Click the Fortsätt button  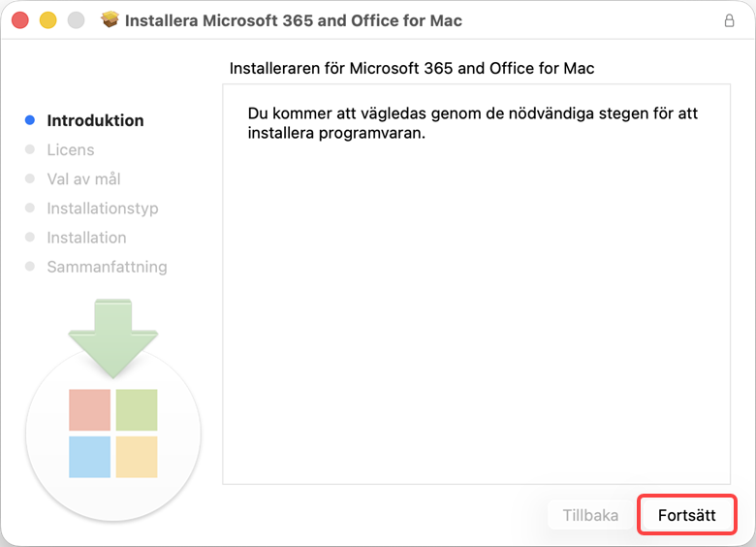click(x=686, y=515)
